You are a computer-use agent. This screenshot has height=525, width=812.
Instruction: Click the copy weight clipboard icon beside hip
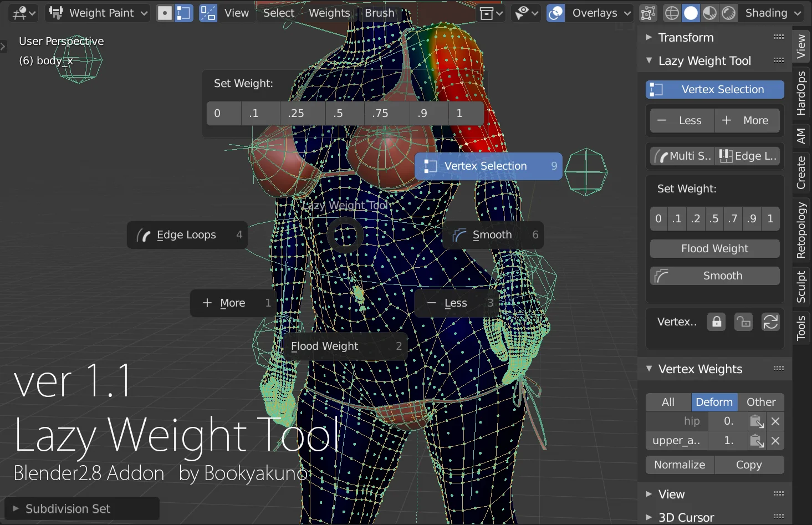click(756, 421)
